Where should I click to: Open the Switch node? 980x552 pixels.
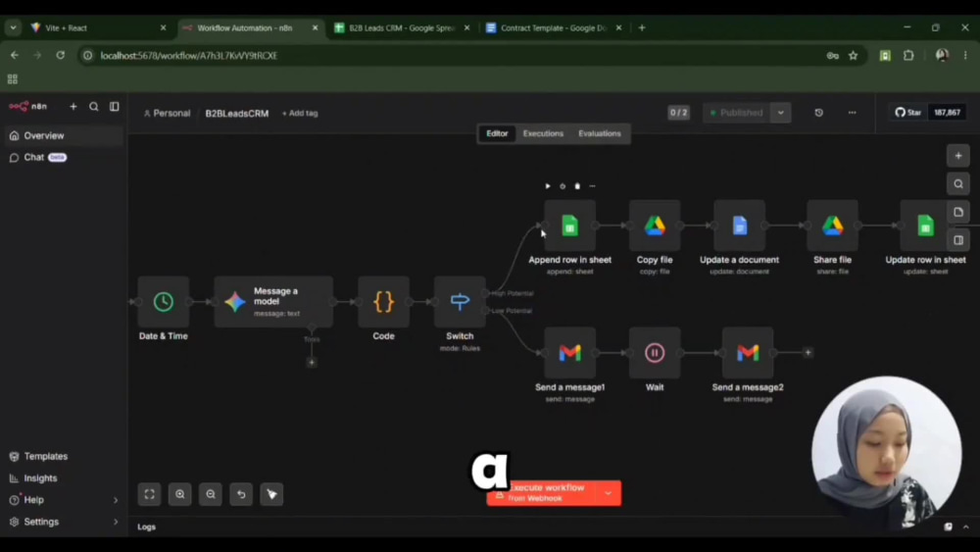[x=460, y=302]
